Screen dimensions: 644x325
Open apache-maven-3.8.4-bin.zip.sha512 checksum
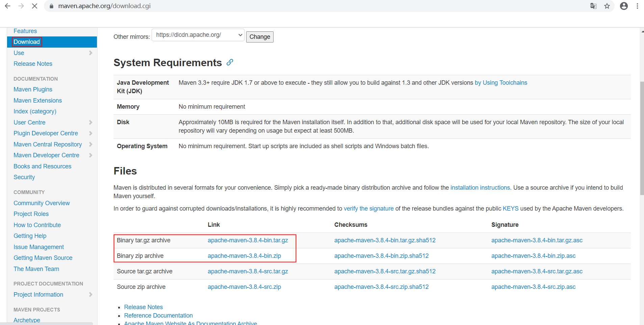coord(381,256)
